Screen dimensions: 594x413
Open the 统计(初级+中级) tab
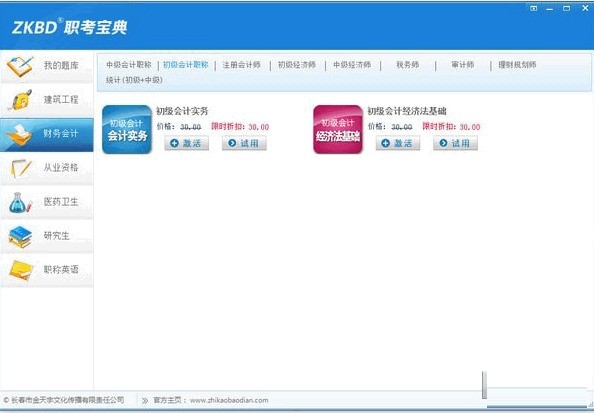[134, 80]
